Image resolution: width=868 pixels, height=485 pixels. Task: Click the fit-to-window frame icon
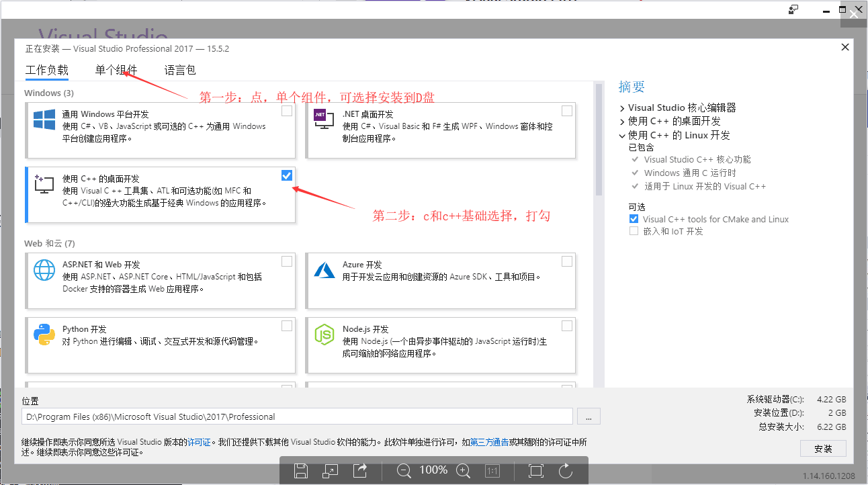[x=536, y=471]
